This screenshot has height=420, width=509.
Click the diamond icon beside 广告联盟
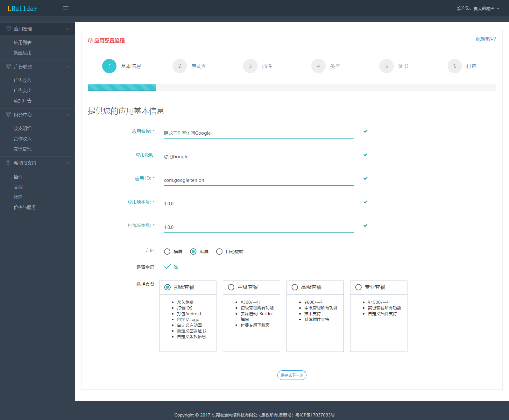[x=8, y=66]
